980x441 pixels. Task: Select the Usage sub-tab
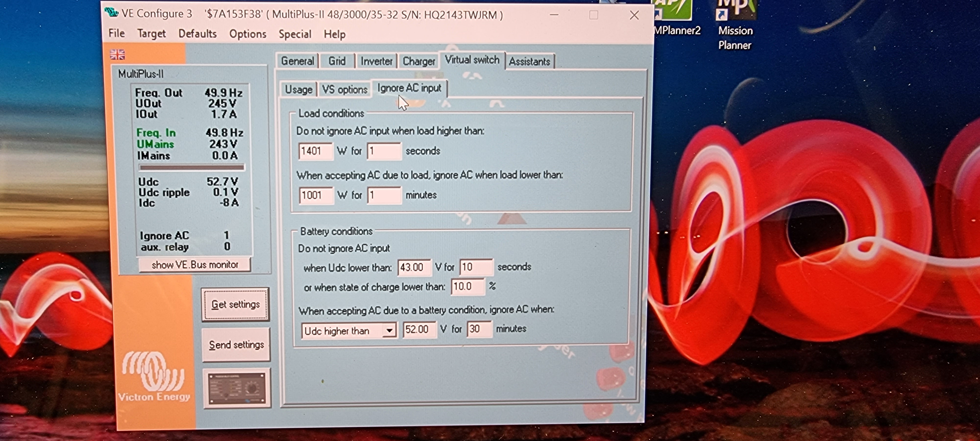click(x=298, y=90)
